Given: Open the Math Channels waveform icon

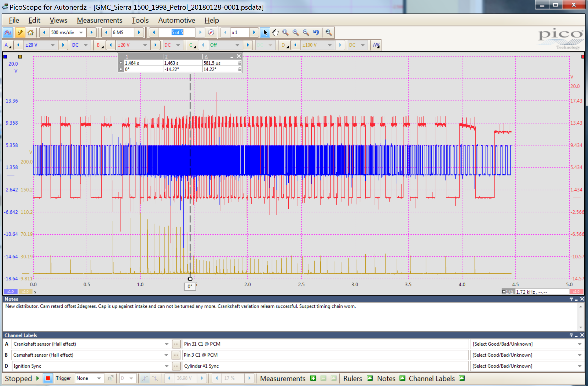Looking at the screenshot, I should (376, 45).
